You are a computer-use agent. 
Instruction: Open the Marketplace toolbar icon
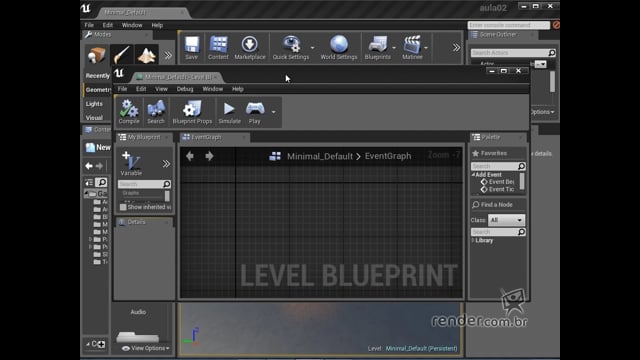click(249, 44)
